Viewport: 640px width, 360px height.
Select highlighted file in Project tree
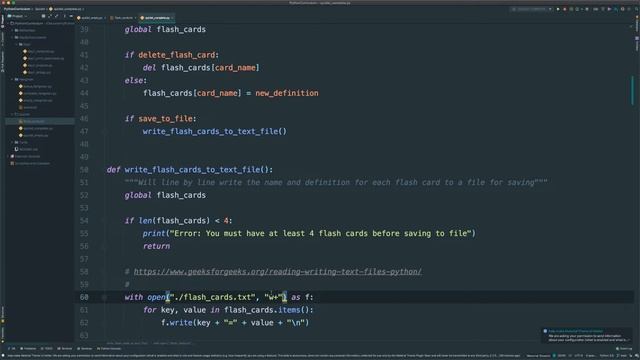click(40, 121)
